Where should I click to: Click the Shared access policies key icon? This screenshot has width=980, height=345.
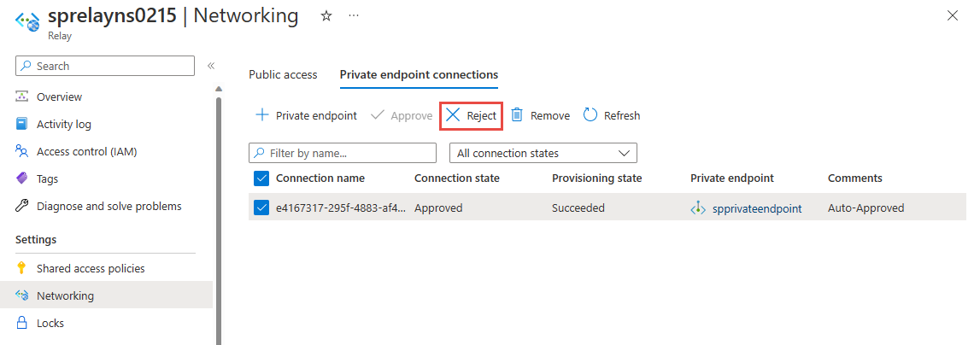point(22,268)
